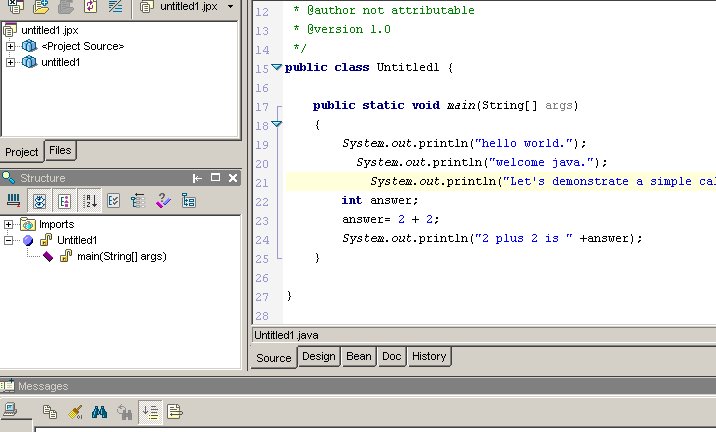Switch to the Project tab
This screenshot has height=432, width=716.
coord(22,152)
